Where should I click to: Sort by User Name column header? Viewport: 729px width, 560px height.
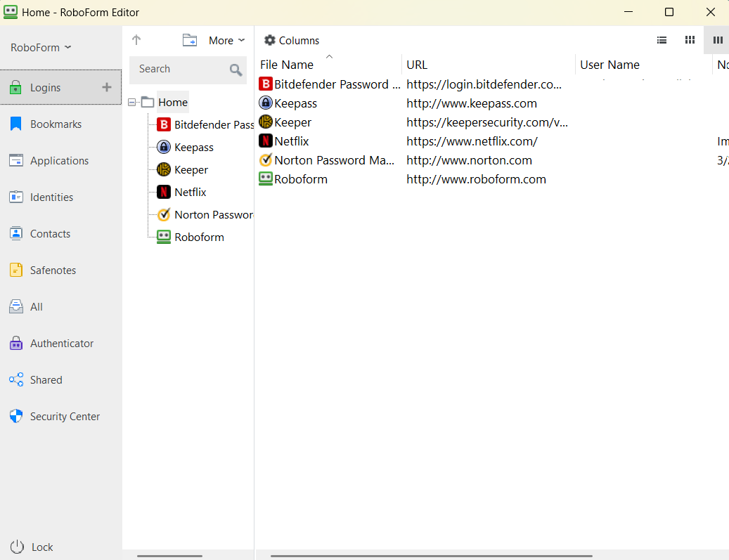[643, 65]
